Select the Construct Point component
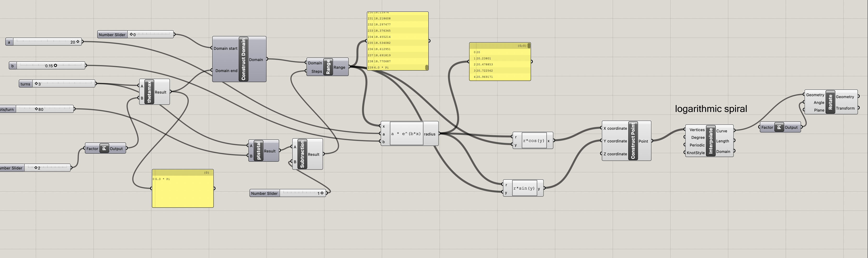 coord(633,141)
